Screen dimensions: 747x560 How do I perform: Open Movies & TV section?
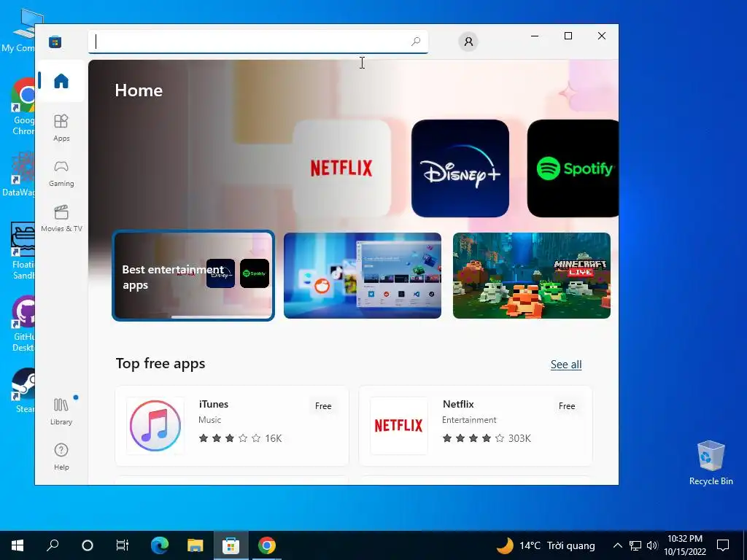[x=61, y=218]
